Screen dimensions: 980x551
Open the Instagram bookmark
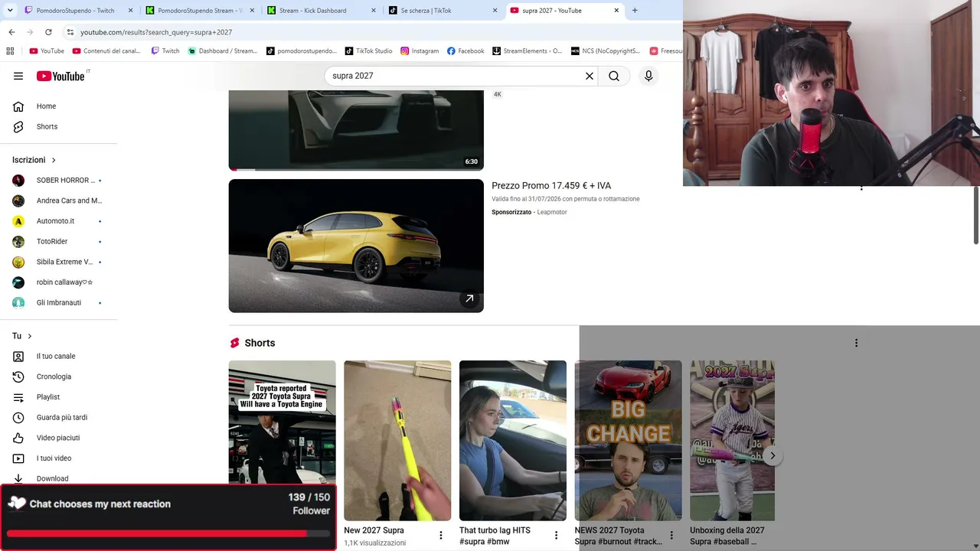click(x=420, y=51)
